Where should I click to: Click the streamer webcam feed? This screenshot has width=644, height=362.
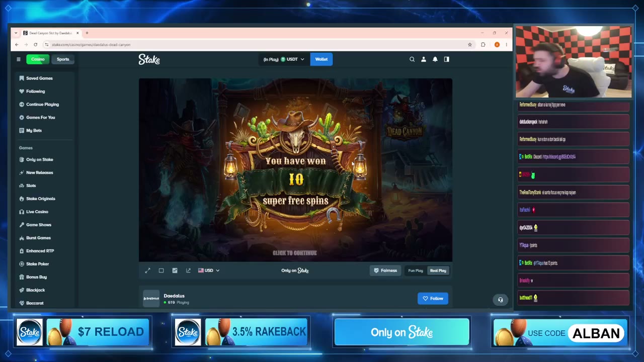[574, 62]
